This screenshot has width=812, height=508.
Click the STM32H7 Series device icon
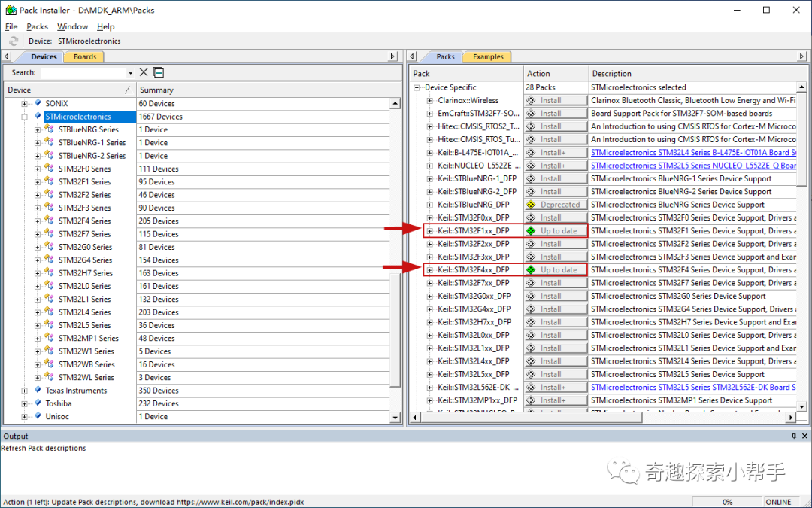[x=49, y=272]
